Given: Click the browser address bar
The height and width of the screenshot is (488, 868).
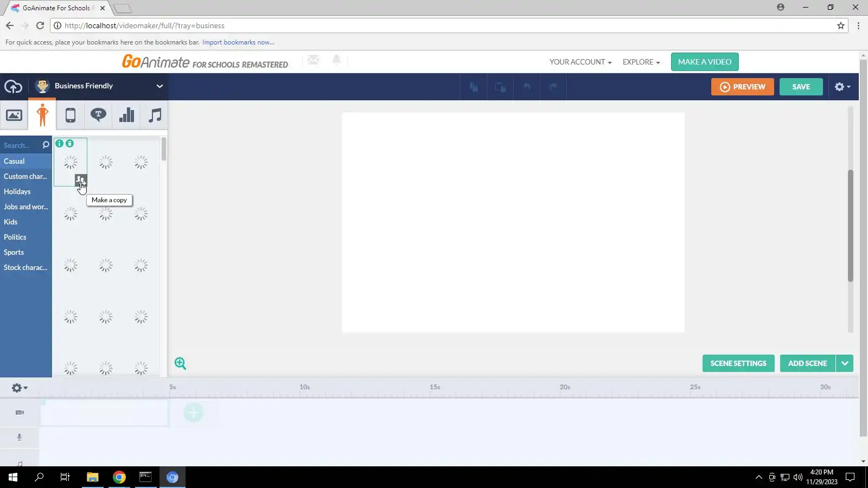Looking at the screenshot, I should click(449, 25).
